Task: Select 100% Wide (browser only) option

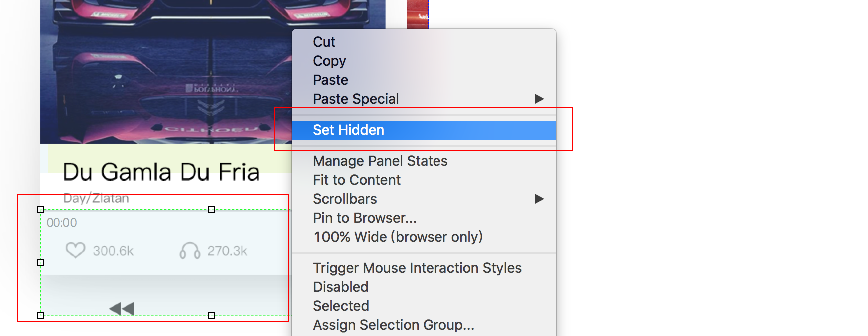Action: pos(398,237)
